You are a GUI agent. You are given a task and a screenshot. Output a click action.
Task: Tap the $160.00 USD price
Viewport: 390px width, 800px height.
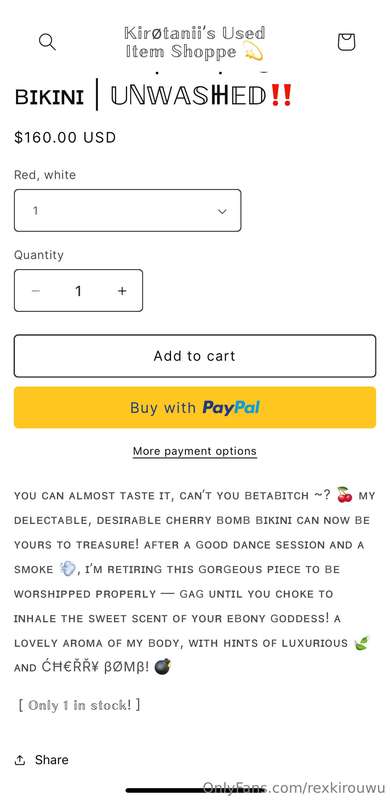tap(65, 137)
